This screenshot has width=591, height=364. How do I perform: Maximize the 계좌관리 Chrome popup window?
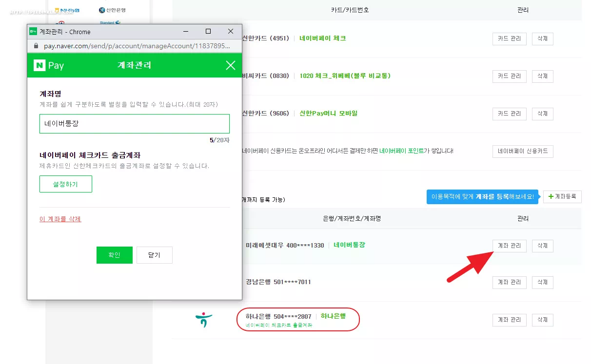coord(208,32)
